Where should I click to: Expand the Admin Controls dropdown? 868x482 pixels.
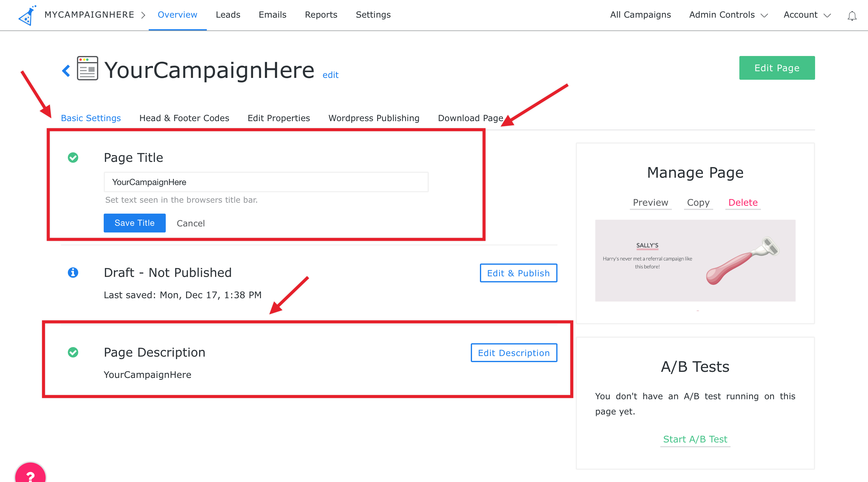(x=728, y=15)
